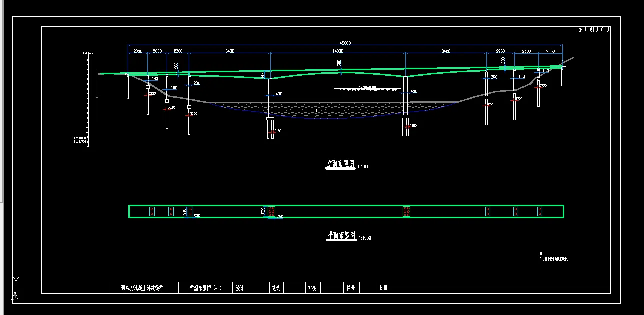The image size is (644, 315).
Task: Select the 日期 label in title block
Action: pyautogui.click(x=383, y=288)
